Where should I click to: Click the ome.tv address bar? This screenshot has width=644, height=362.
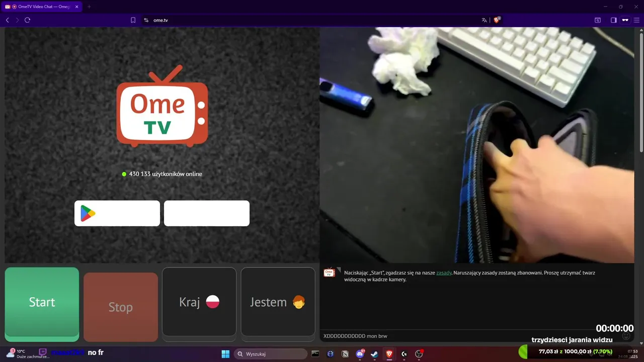coord(312,20)
